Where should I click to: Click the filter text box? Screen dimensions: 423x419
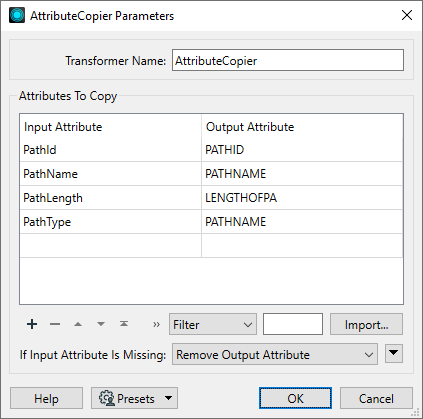pyautogui.click(x=293, y=324)
